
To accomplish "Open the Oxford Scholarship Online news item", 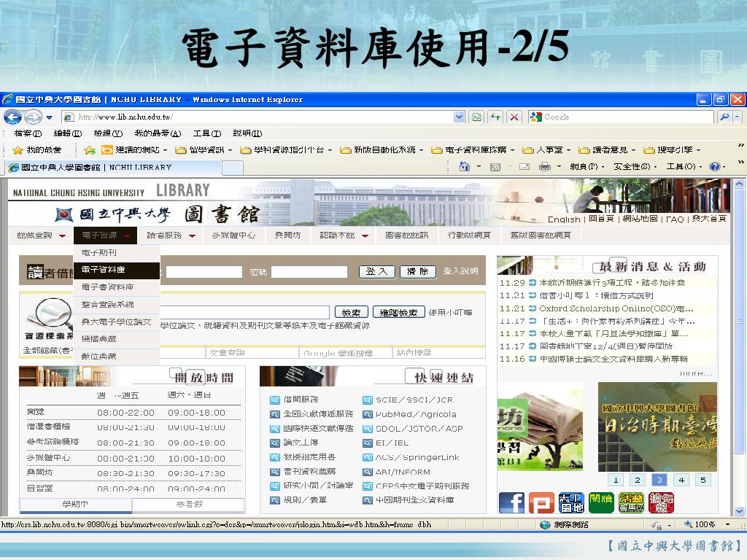I will (616, 308).
